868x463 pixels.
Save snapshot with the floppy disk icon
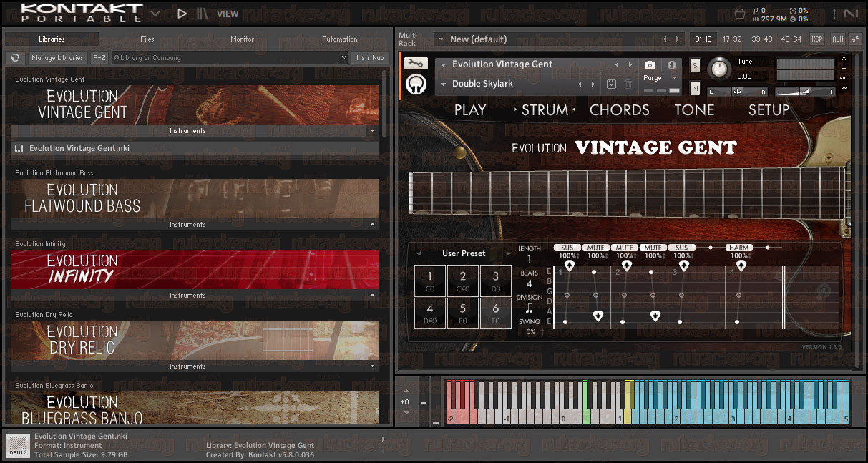coord(611,84)
